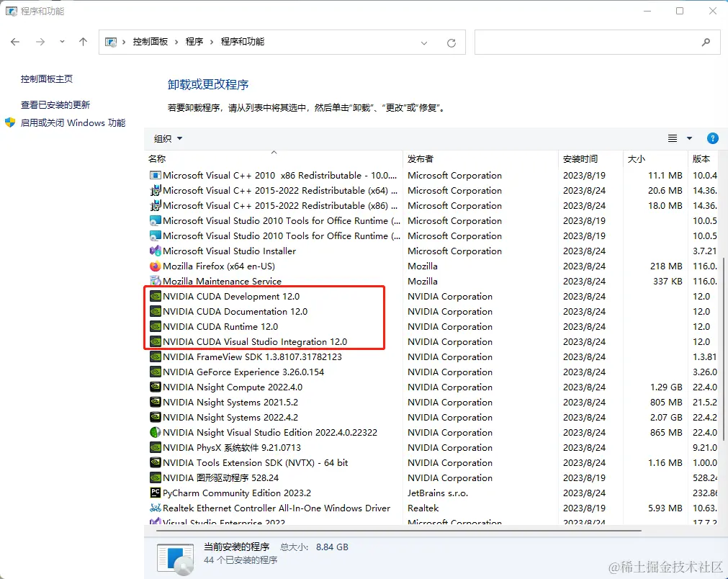Click the navigate up arrow icon
728x579 pixels.
(x=83, y=42)
